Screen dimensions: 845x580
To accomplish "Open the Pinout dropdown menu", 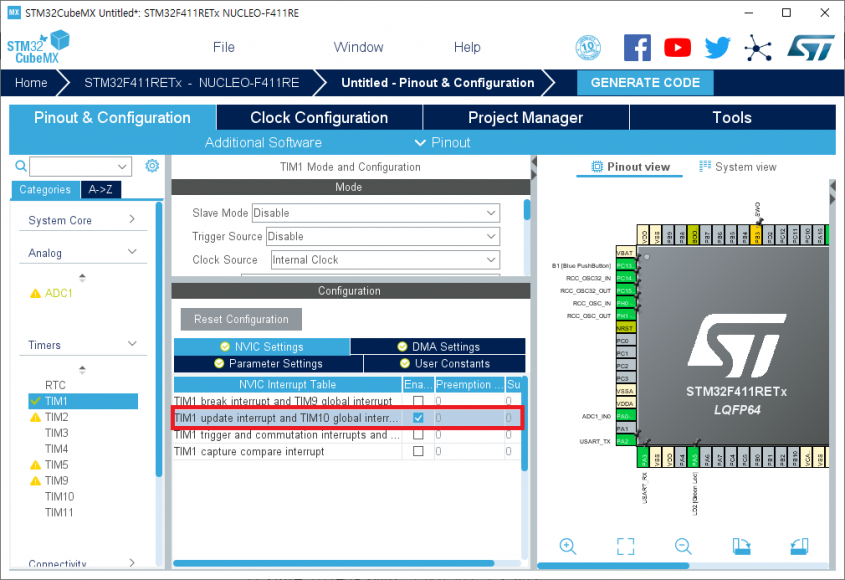I will pos(443,142).
